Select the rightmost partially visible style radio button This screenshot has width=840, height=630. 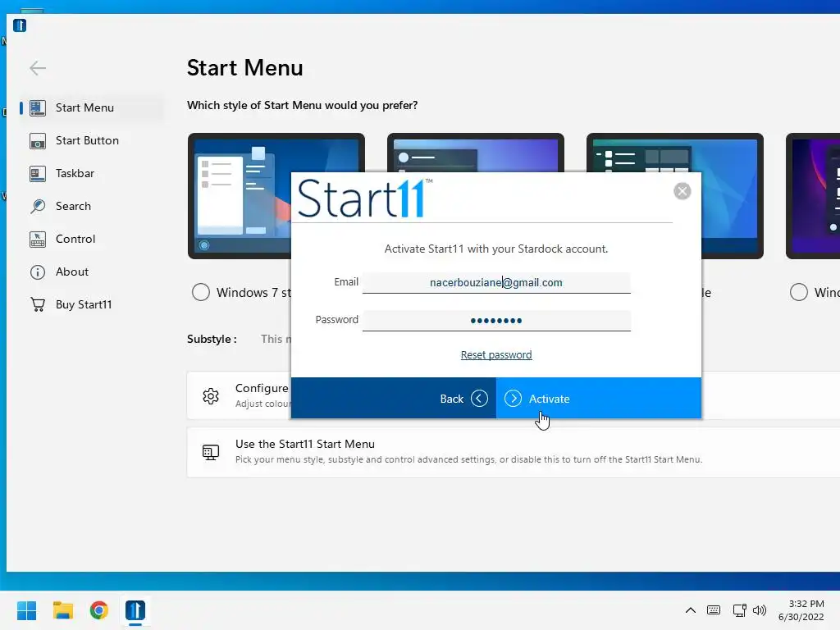click(799, 293)
